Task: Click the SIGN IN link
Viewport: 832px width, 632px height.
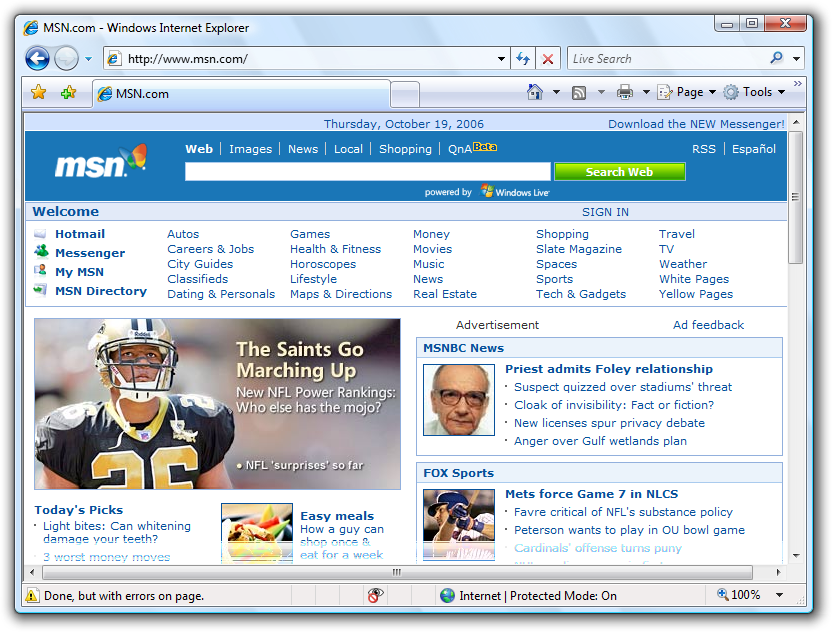Action: 605,212
